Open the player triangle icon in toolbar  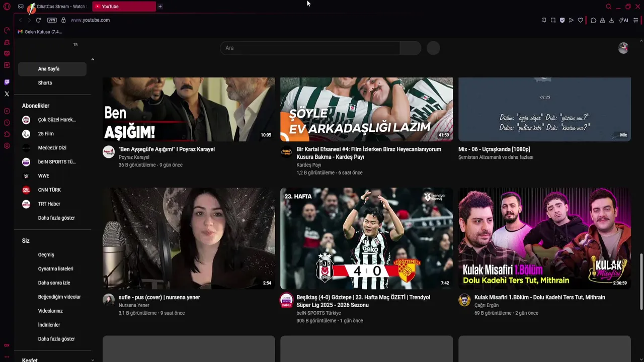pos(571,20)
